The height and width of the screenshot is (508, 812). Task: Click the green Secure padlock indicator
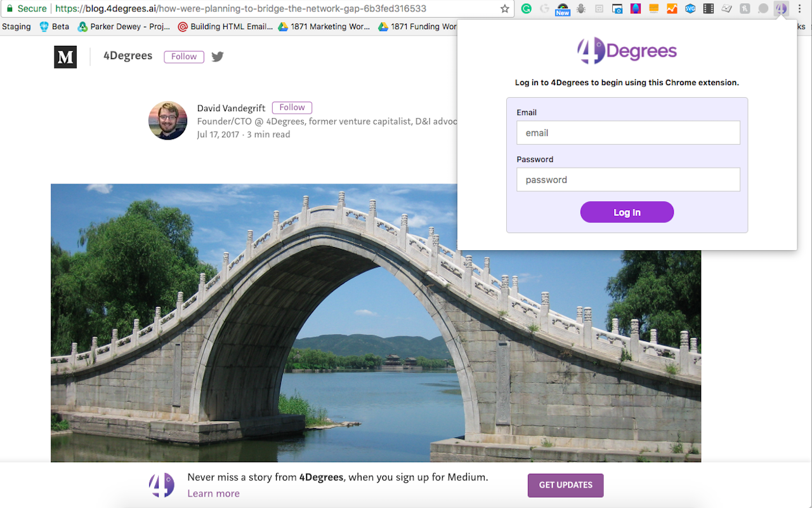[26, 9]
